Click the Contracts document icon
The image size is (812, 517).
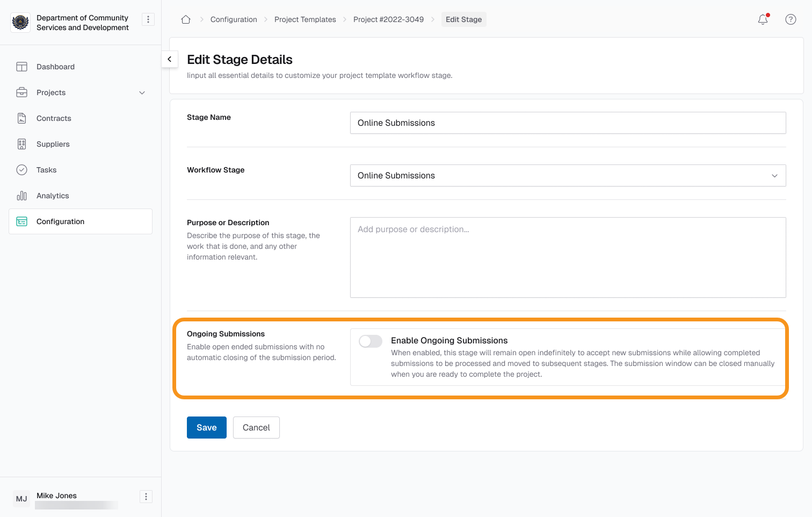21,118
